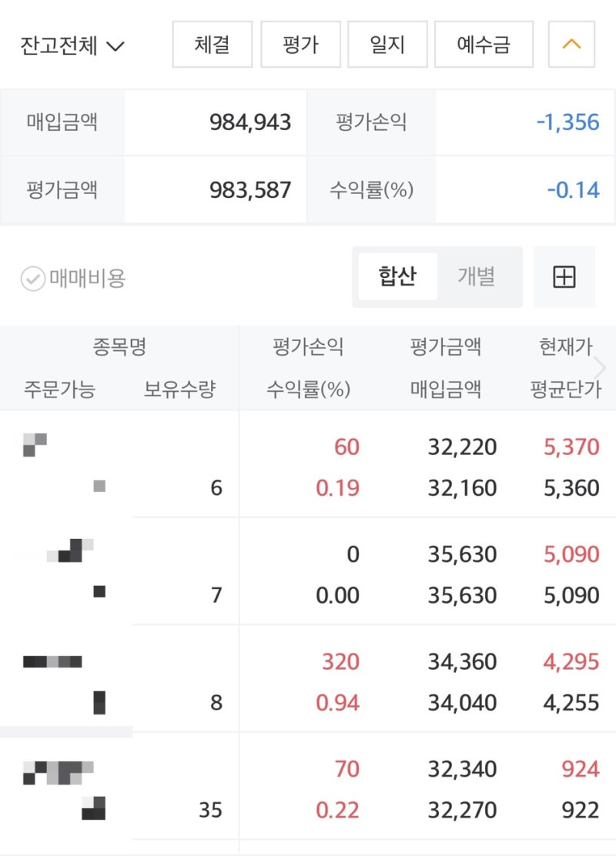616x863 pixels.
Task: Click the grid plus table layout icon
Action: (564, 277)
